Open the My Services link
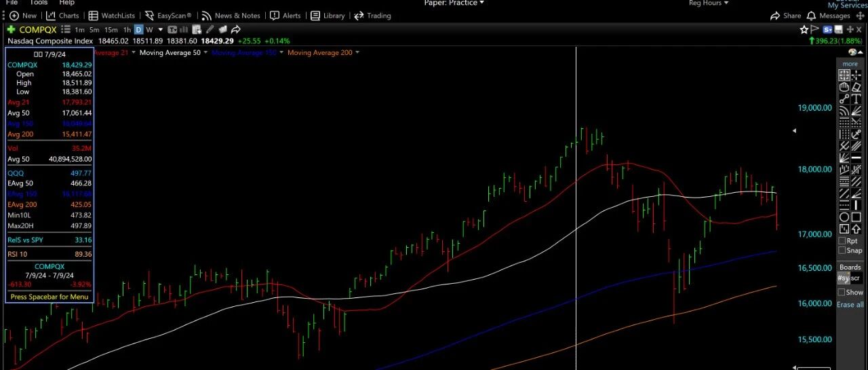This screenshot has height=370, width=868. point(846,5)
